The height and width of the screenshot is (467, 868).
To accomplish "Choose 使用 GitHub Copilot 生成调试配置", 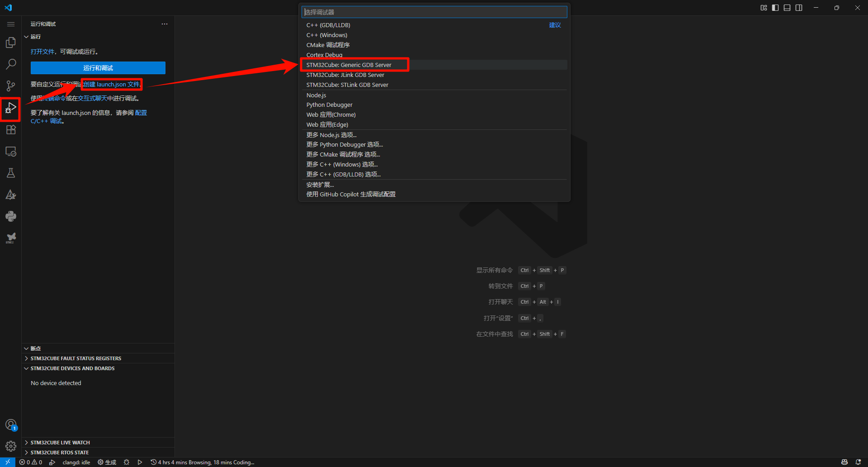I will [x=434, y=195].
